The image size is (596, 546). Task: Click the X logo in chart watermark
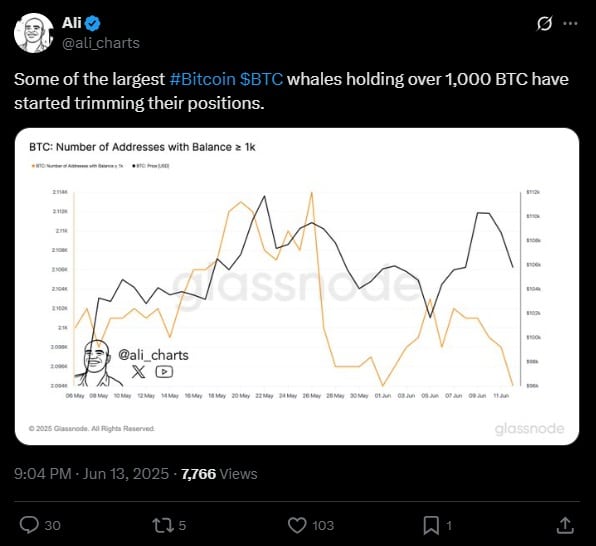click(138, 371)
